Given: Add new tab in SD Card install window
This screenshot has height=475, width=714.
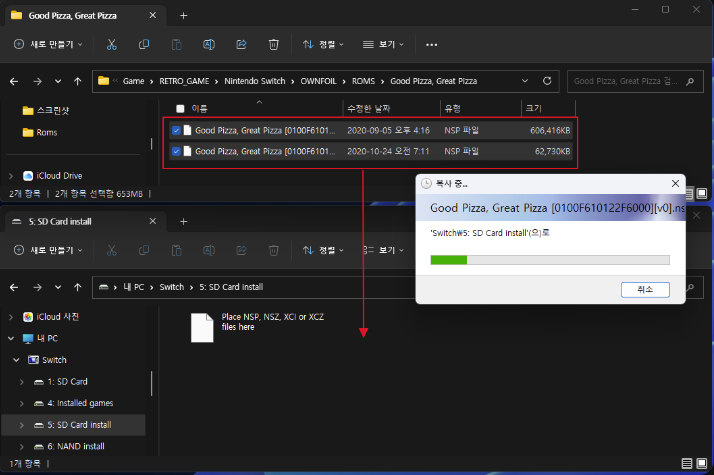Looking at the screenshot, I should (184, 221).
